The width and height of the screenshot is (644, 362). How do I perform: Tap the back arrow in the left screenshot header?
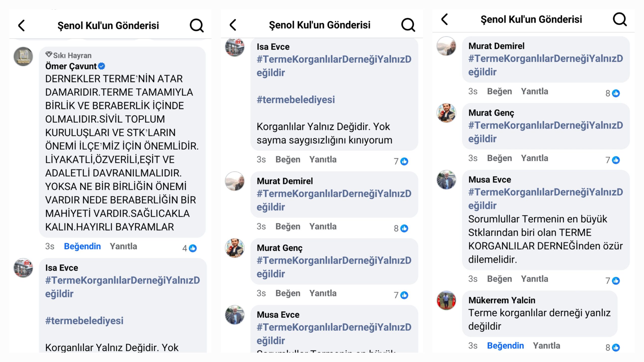(22, 25)
